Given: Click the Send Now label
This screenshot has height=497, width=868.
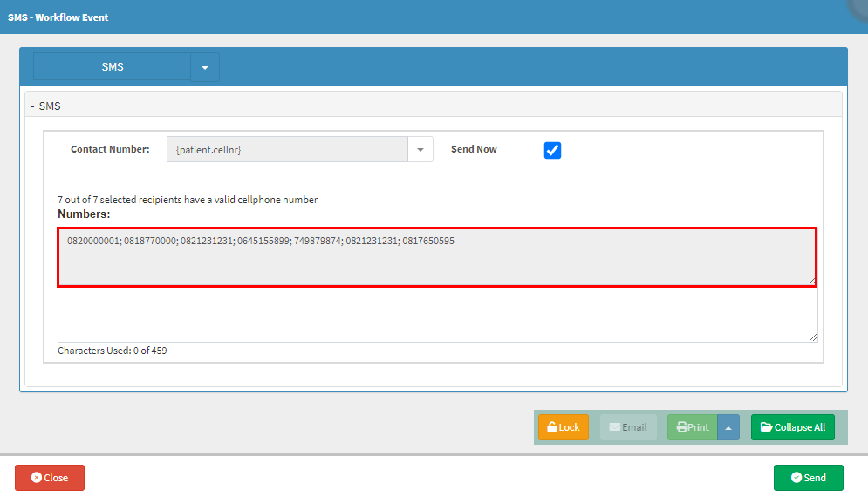Looking at the screenshot, I should (474, 149).
